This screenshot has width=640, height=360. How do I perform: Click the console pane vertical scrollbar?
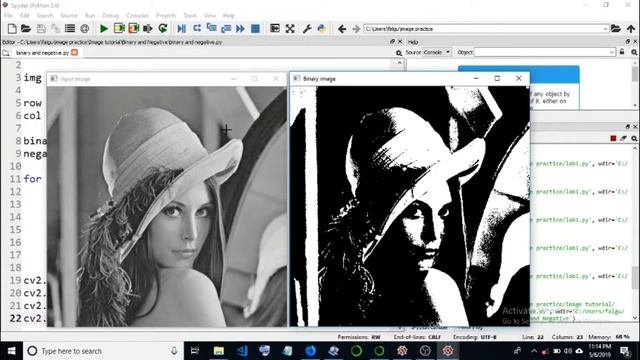tap(635, 233)
